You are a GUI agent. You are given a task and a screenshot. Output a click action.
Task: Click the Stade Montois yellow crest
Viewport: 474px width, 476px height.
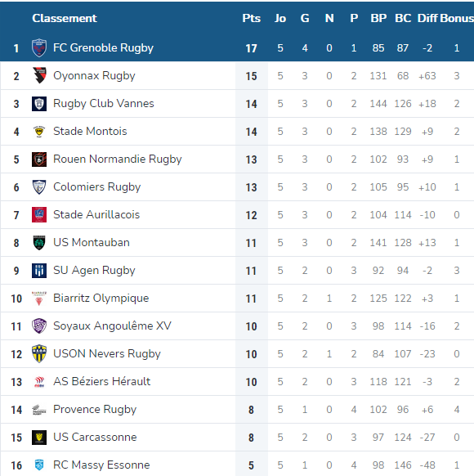pos(39,132)
